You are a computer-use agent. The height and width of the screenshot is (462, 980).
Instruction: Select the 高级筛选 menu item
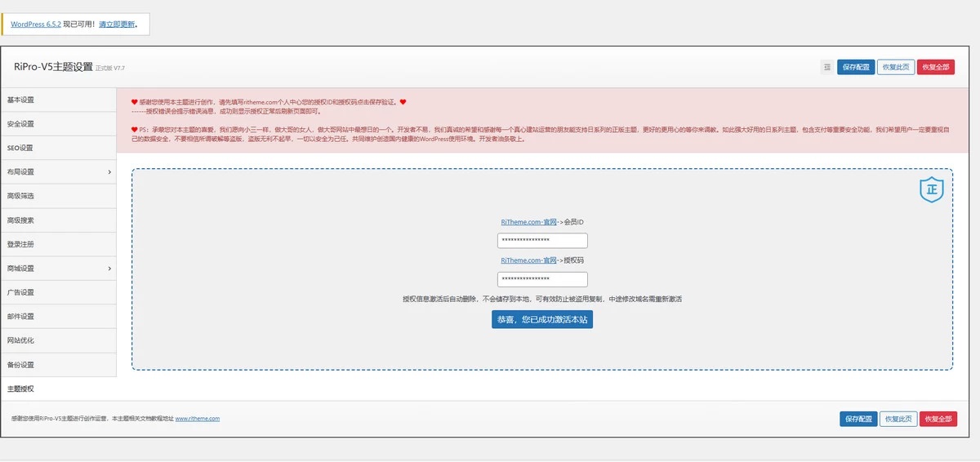[x=21, y=196]
